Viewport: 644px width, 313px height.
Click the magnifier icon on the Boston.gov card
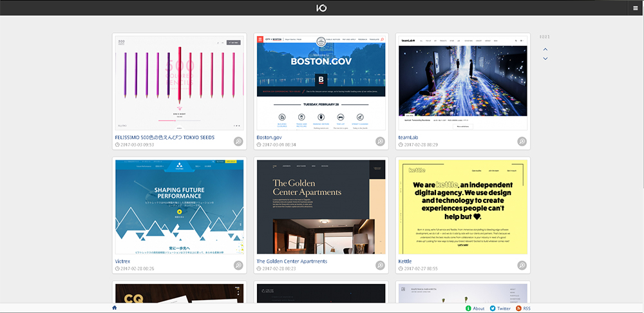380,142
